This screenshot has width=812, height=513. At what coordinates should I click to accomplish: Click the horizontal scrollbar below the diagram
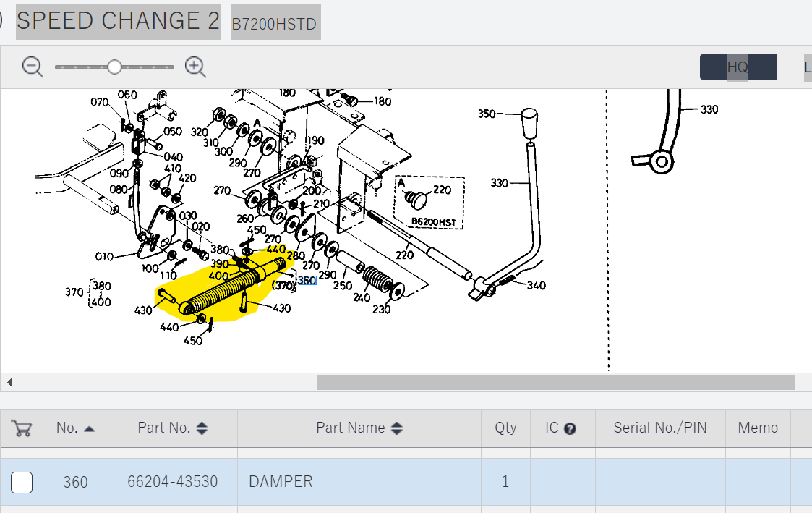[x=555, y=382]
